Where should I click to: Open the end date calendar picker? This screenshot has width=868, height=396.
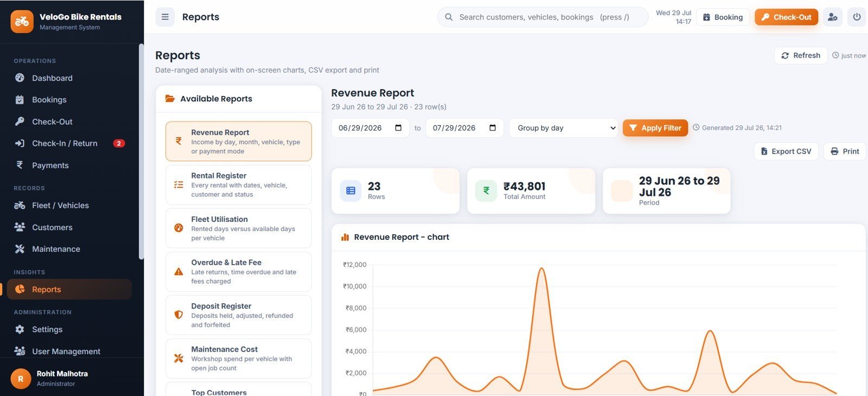click(x=493, y=128)
